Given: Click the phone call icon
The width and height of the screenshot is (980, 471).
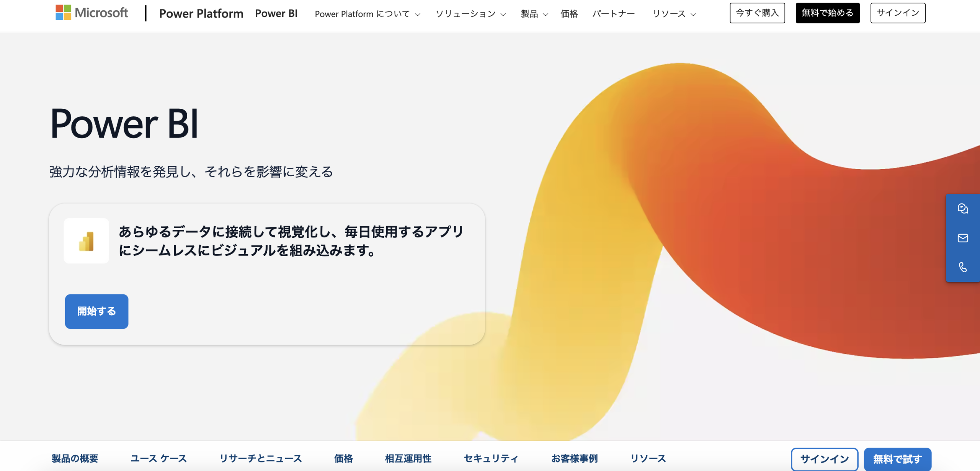Looking at the screenshot, I should point(962,267).
